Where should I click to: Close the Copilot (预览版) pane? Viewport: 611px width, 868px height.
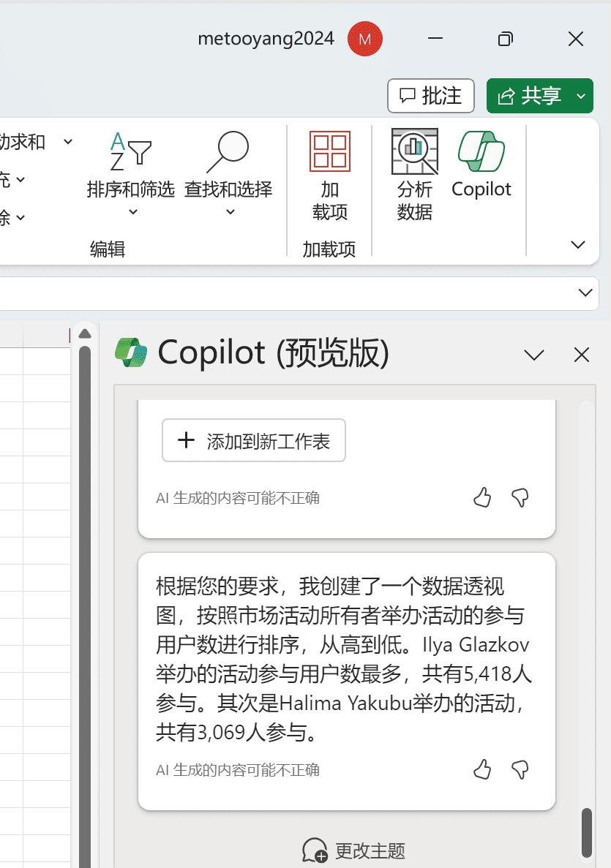coord(582,355)
